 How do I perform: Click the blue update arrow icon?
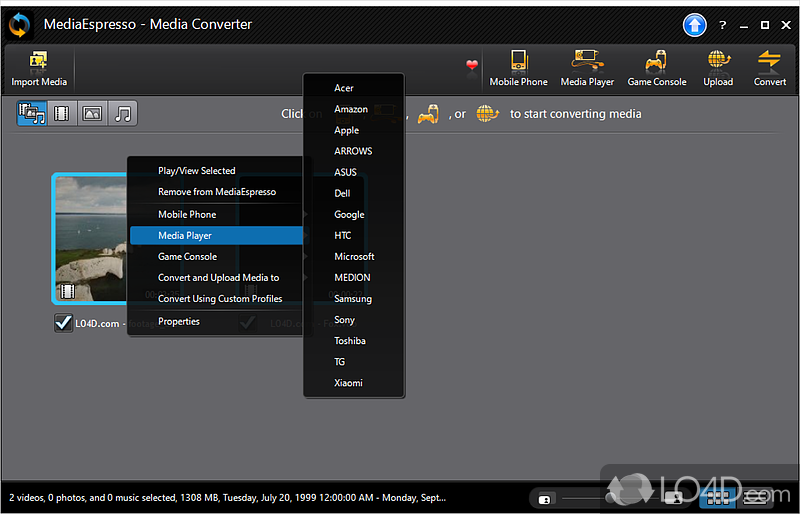point(694,25)
